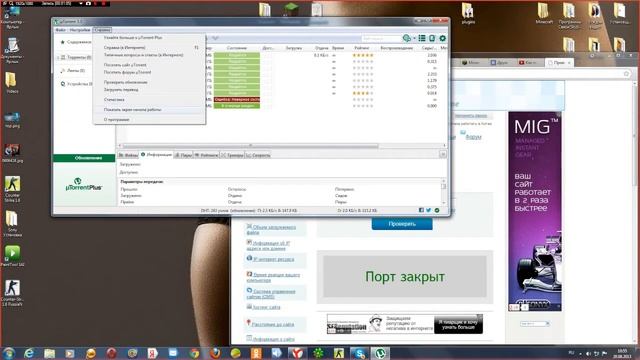Select Торренты in the uTorrent sidebar
The image size is (640, 360).
point(79,58)
